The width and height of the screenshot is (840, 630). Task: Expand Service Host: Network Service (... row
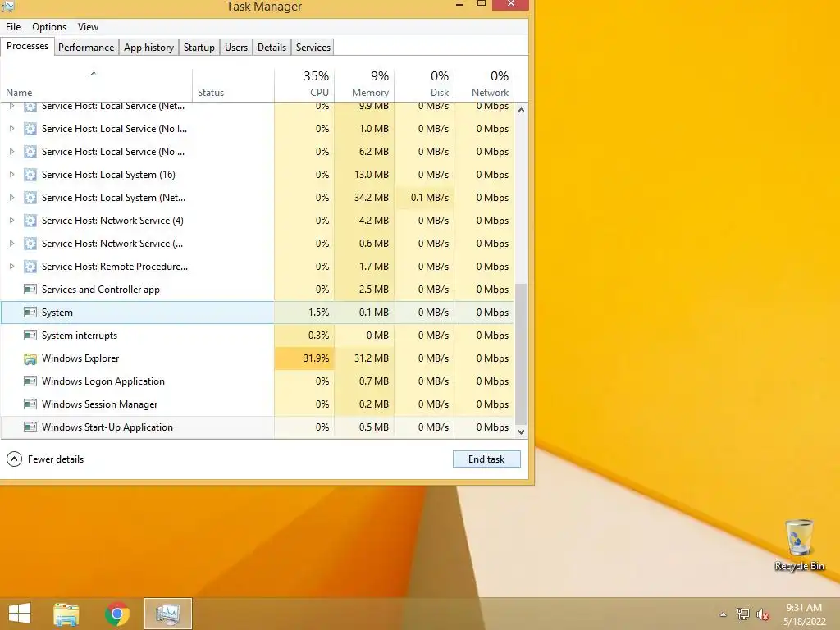click(11, 244)
